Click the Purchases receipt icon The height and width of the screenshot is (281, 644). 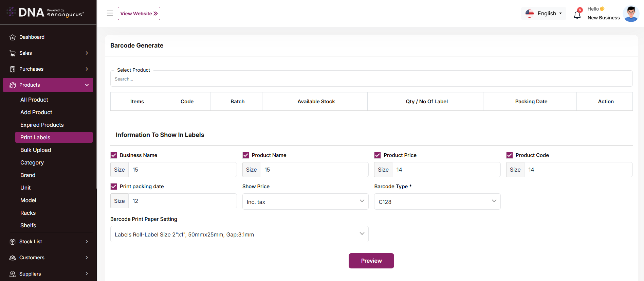[x=13, y=69]
